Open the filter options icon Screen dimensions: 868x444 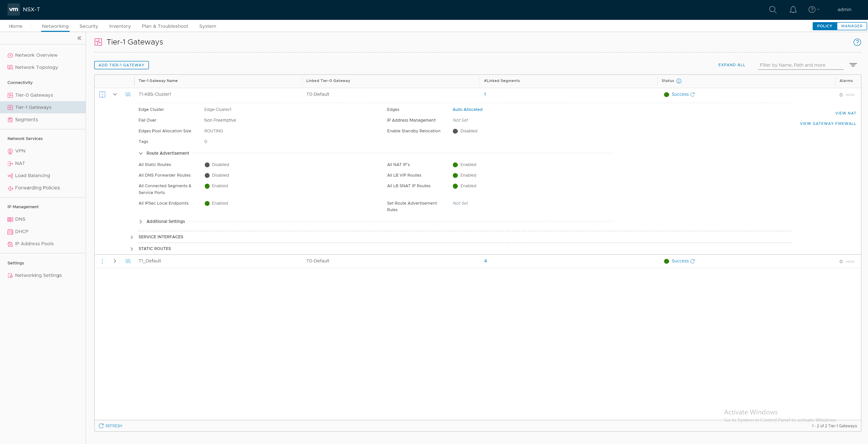(853, 65)
